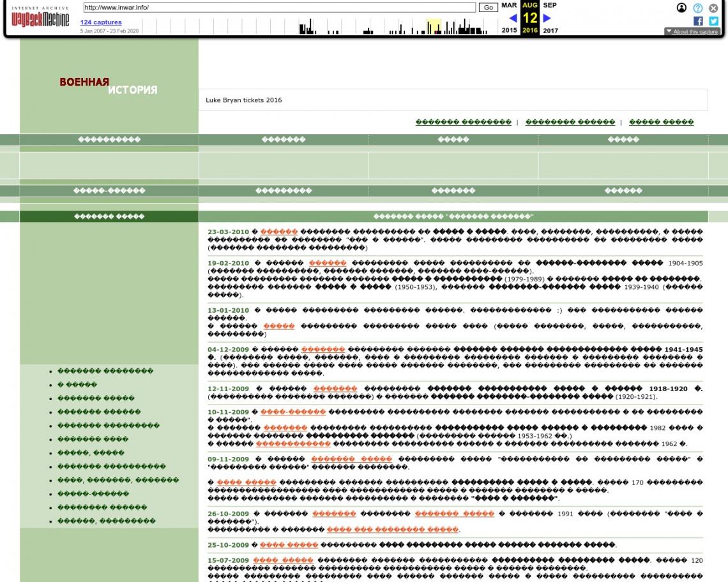
Task: Click the bold year range 1918-1920
Action: tap(668, 389)
